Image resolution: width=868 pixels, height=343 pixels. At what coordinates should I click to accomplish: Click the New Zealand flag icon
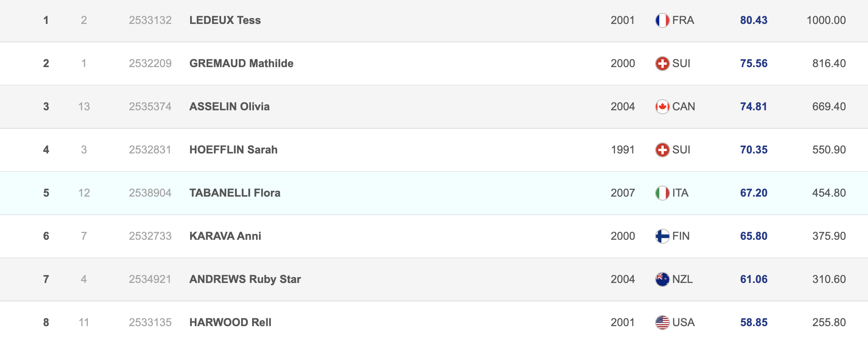point(662,279)
